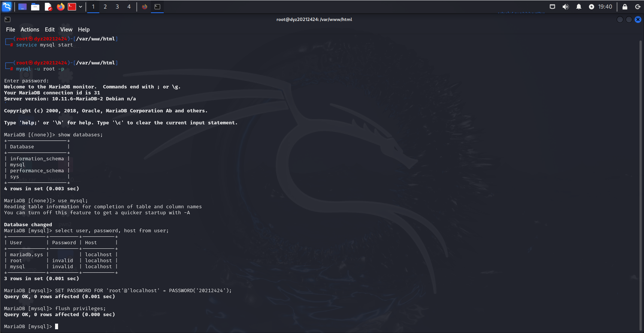Click 'invalid' in the root user row
This screenshot has height=333, width=644.
coord(63,261)
